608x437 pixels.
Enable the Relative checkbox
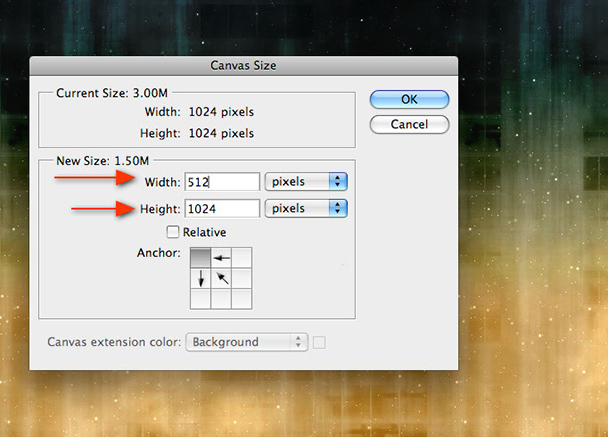pos(173,232)
